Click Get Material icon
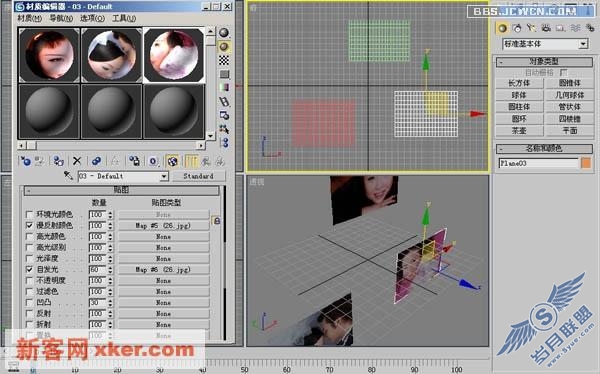 pos(25,161)
